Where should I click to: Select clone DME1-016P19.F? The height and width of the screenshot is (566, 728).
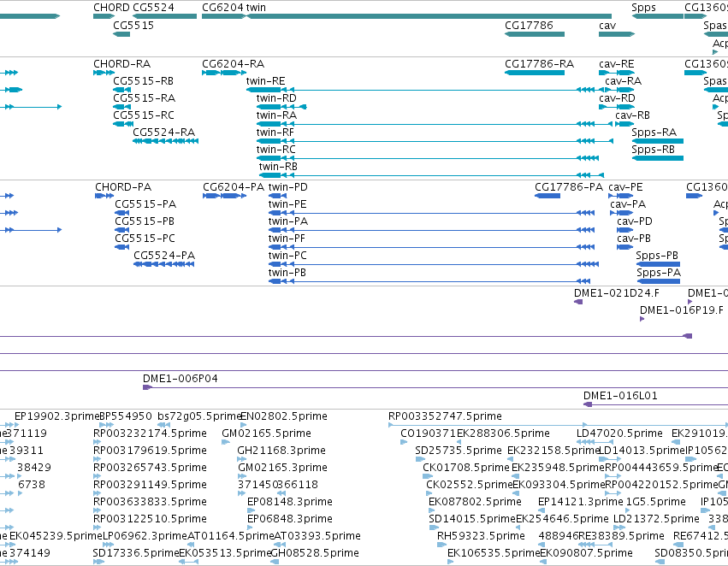[682, 310]
